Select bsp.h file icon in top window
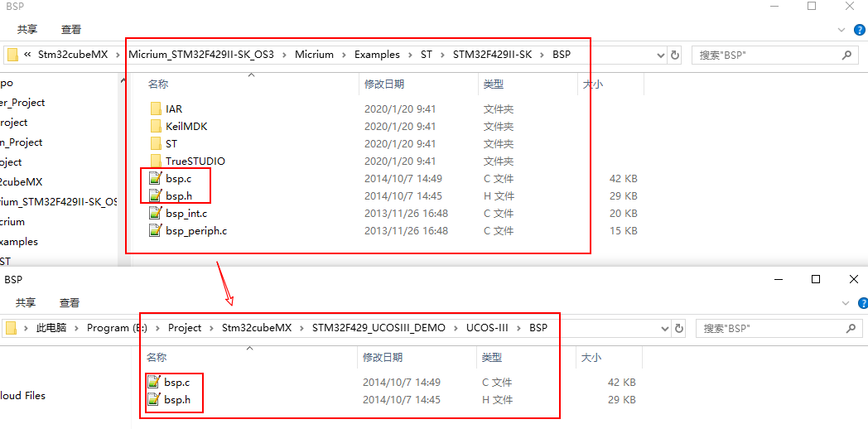The image size is (868, 429). [155, 195]
